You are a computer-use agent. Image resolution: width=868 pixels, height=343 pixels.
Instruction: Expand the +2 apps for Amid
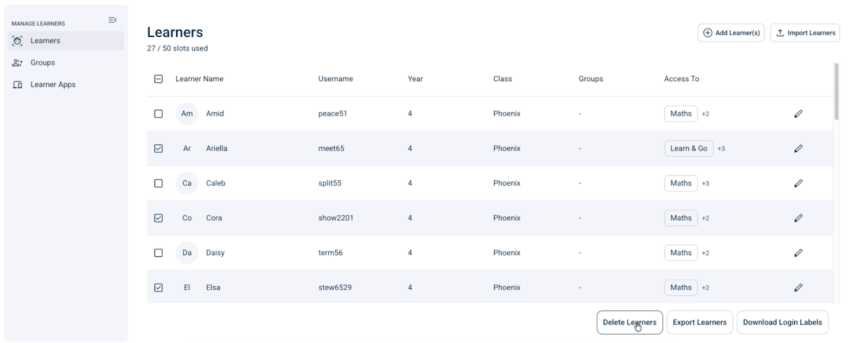(x=705, y=114)
